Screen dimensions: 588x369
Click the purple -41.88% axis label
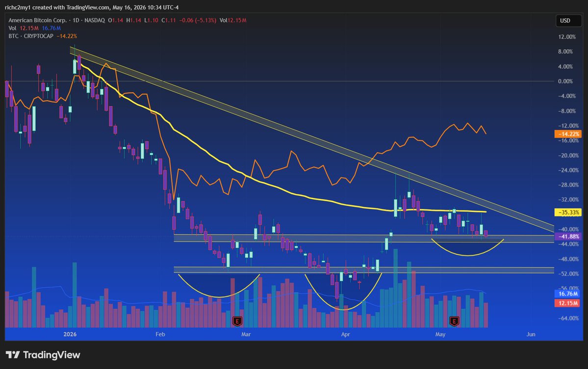[x=568, y=237]
